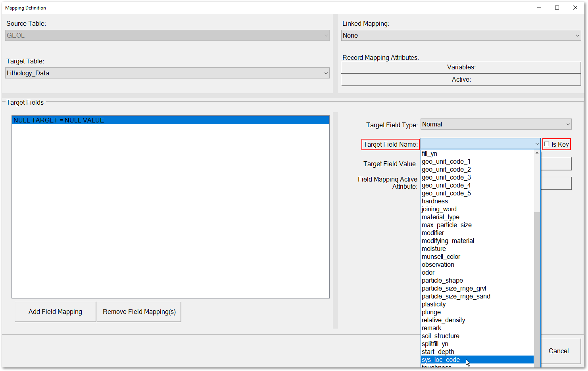Screen dimensions: 588x371
Task: Select modifier in the dropdown list
Action: point(477,233)
